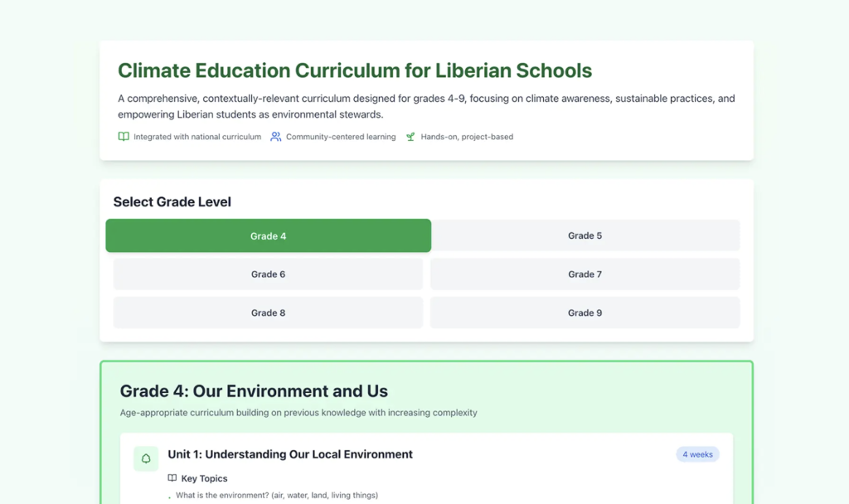Click the sprout icon beside Hands-on, project-based

point(410,137)
